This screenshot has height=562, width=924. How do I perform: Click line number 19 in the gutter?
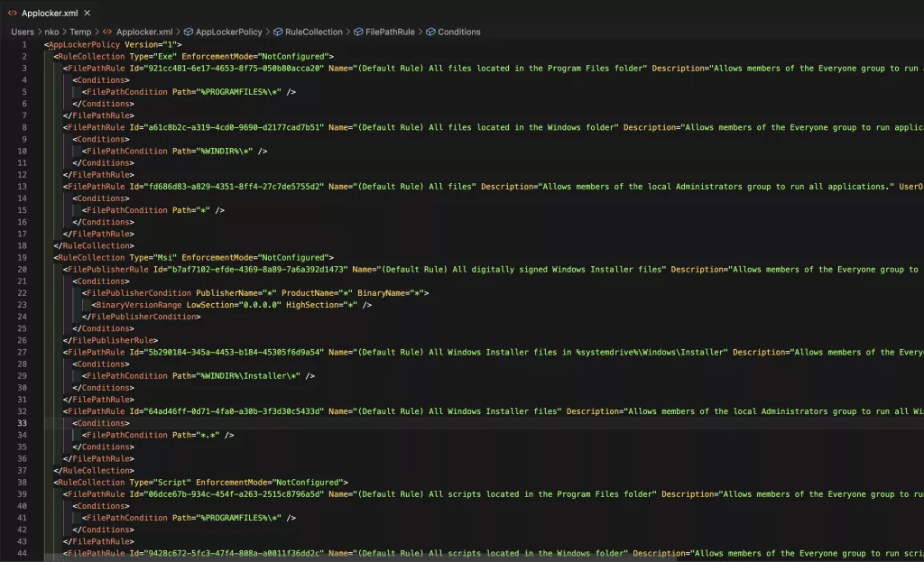(23, 257)
